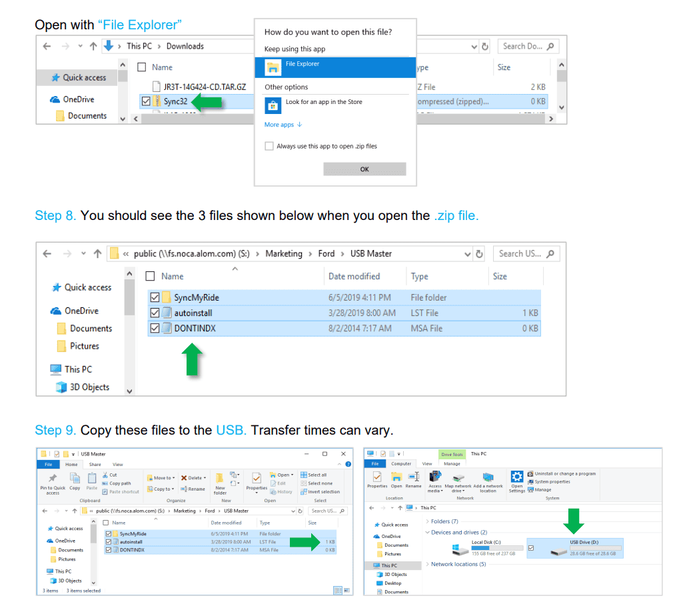Click the Open Settings gear icon

pos(517,477)
